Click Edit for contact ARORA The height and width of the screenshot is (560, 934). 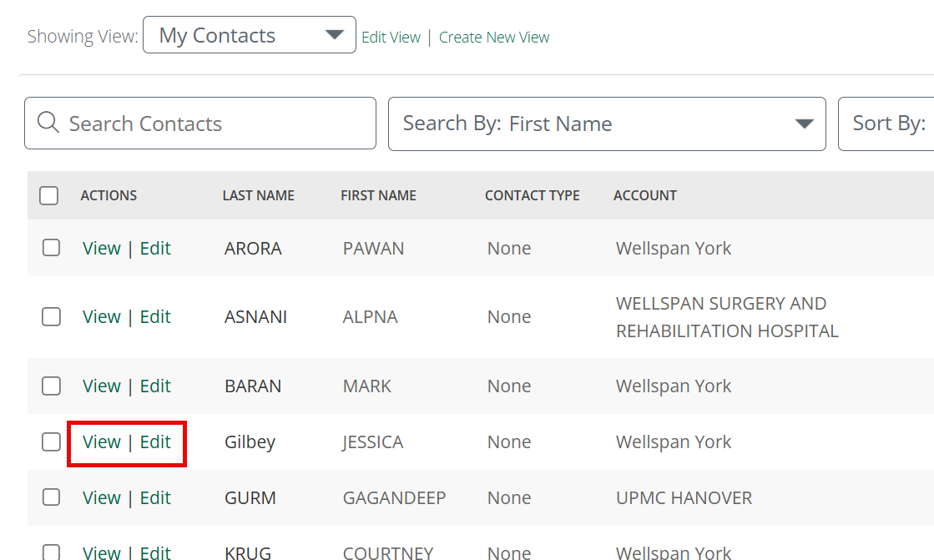coord(155,248)
